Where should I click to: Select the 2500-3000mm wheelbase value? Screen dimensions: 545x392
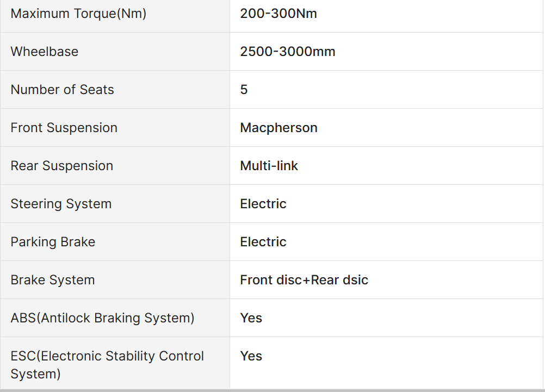[287, 52]
